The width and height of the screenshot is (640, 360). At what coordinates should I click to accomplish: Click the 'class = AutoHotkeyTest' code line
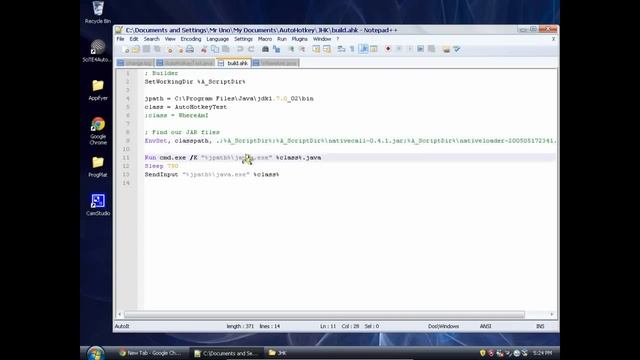(x=186, y=107)
